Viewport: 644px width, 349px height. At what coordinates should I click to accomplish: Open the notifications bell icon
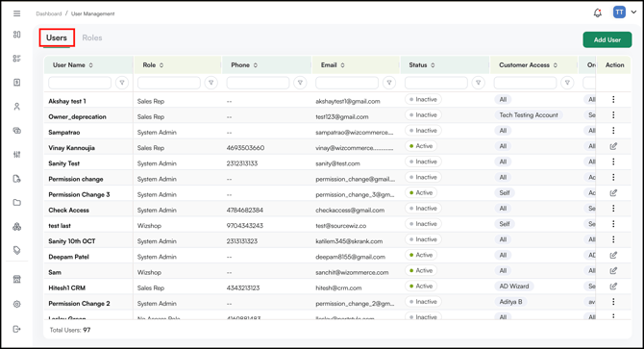[598, 13]
